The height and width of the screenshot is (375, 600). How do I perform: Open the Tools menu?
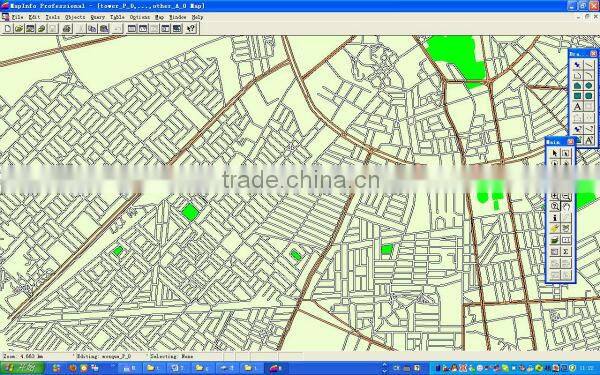pos(52,17)
